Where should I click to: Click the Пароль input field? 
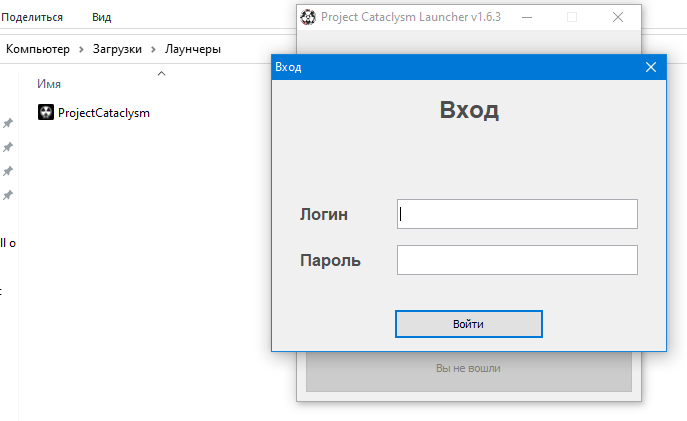(x=517, y=260)
